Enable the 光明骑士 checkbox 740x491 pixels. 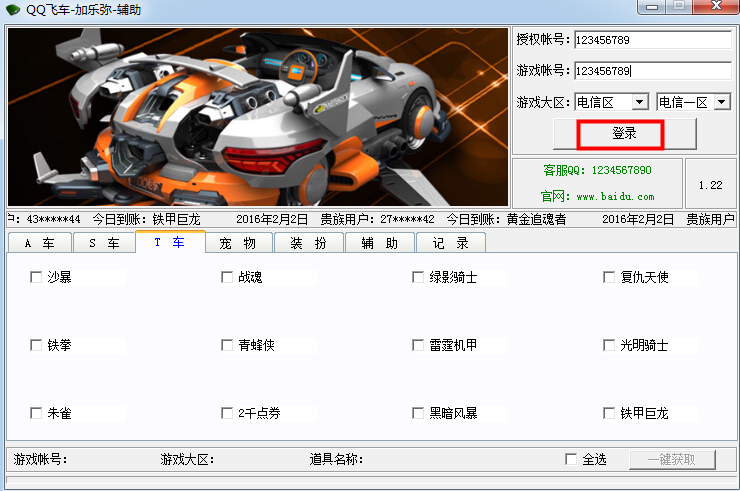pos(609,345)
